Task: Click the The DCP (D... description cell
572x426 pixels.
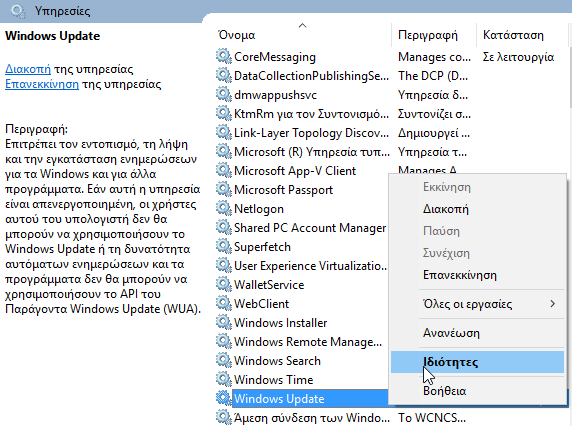Action: coord(433,76)
